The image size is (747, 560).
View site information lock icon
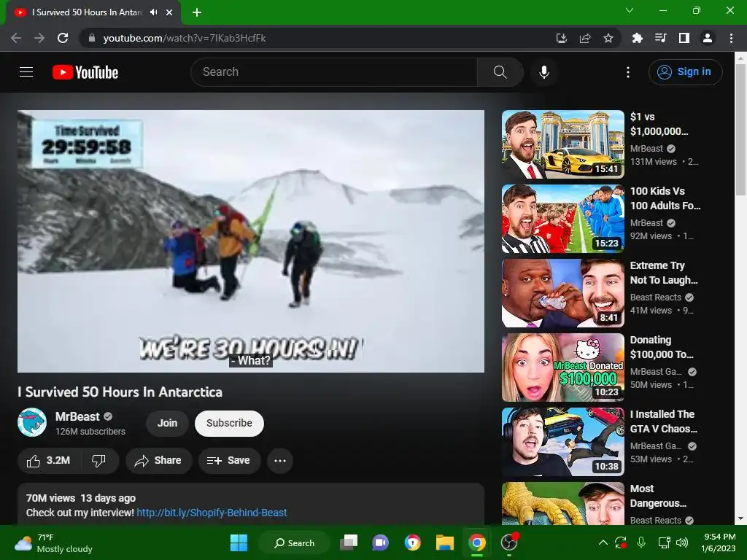tap(92, 38)
